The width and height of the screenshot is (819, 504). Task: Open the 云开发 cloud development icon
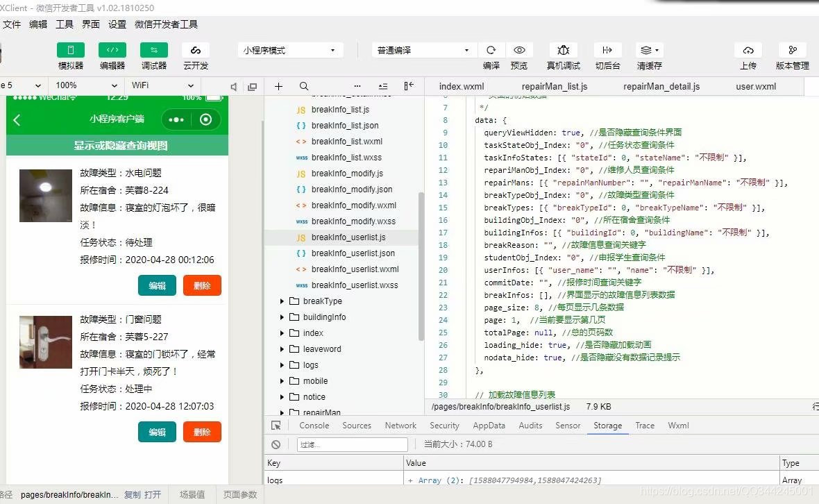tap(196, 50)
